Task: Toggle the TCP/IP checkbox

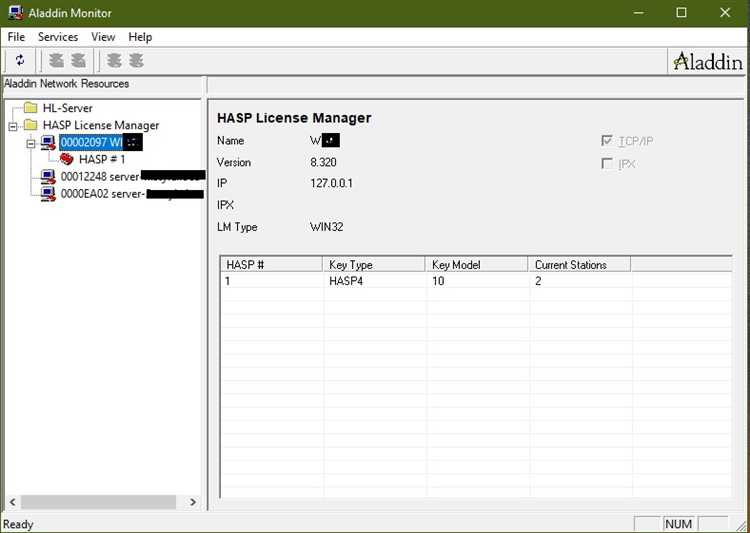Action: tap(607, 141)
